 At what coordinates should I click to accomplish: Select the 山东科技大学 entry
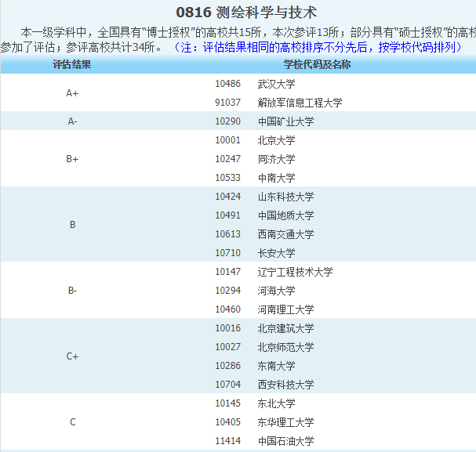pyautogui.click(x=285, y=197)
